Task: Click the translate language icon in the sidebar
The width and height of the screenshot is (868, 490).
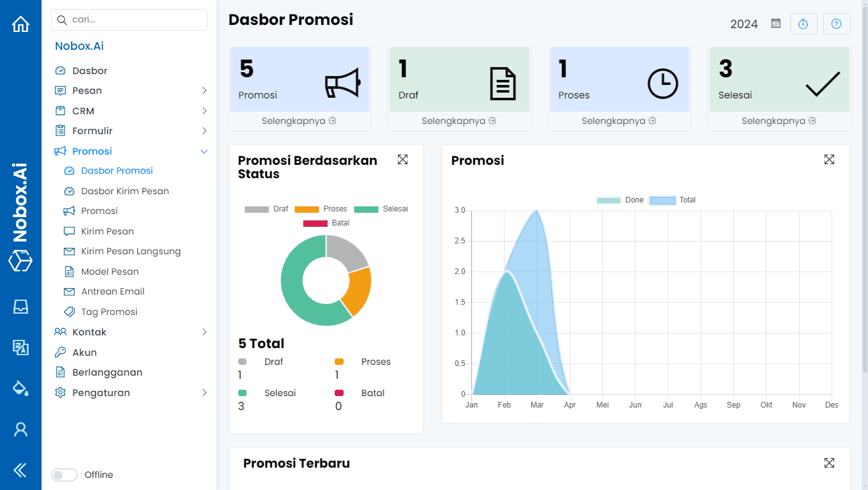Action: pyautogui.click(x=20, y=347)
